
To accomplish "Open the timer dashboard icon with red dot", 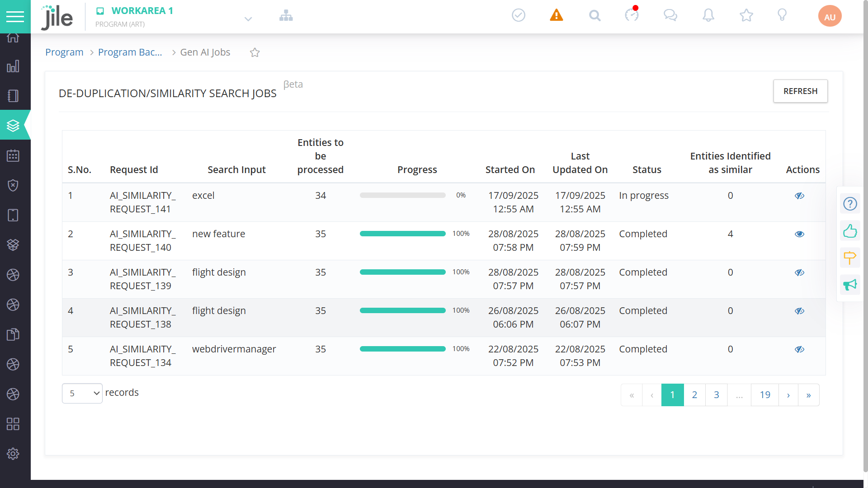I will (x=632, y=15).
